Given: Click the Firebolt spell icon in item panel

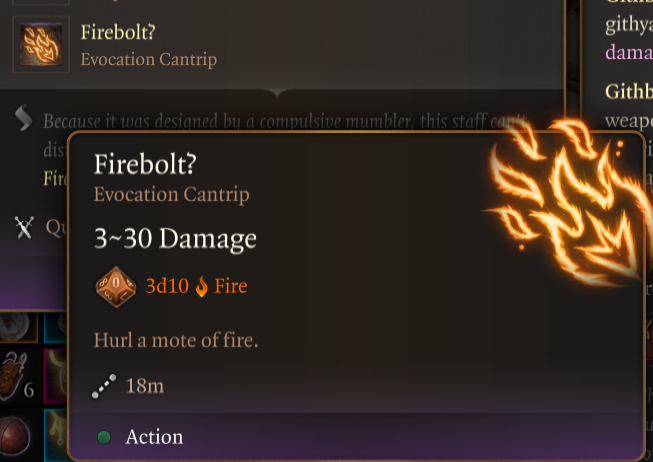Looking at the screenshot, I should 41,45.
